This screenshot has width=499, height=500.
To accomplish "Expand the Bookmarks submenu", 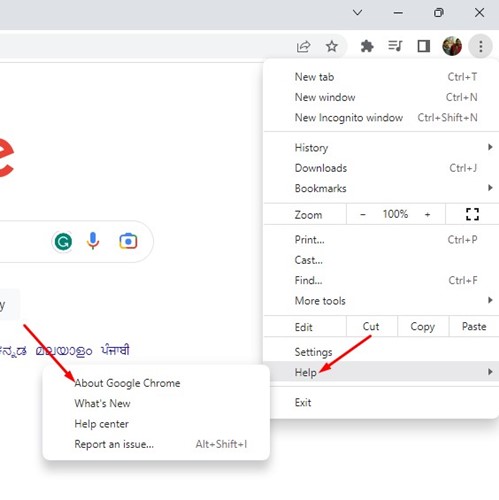I will (x=381, y=188).
